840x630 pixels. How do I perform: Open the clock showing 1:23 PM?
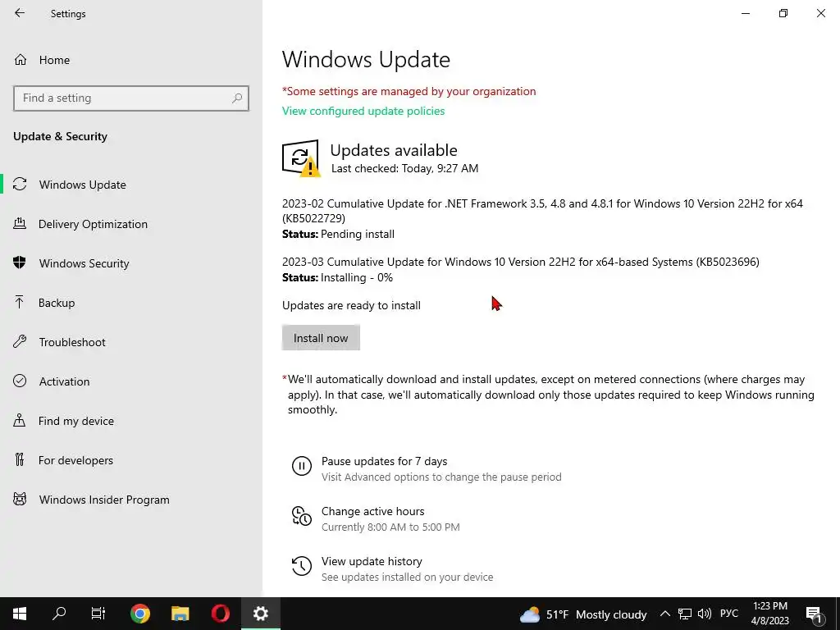(x=769, y=614)
